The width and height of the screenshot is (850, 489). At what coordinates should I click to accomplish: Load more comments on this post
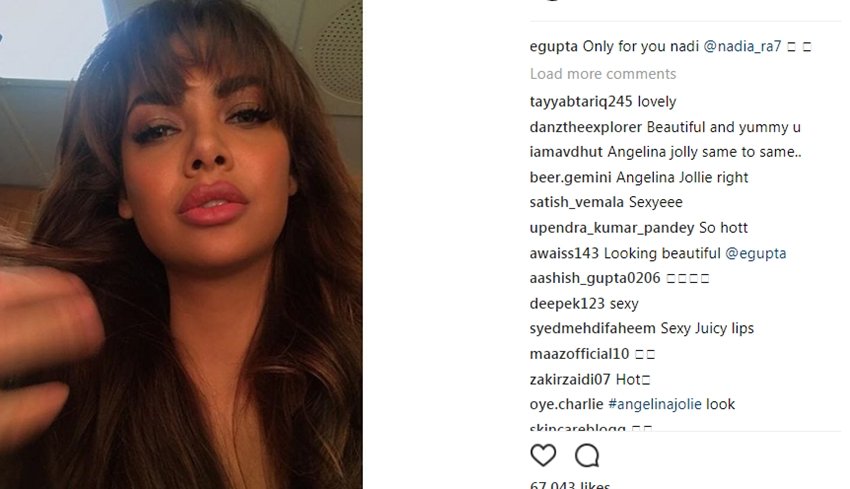click(x=603, y=74)
